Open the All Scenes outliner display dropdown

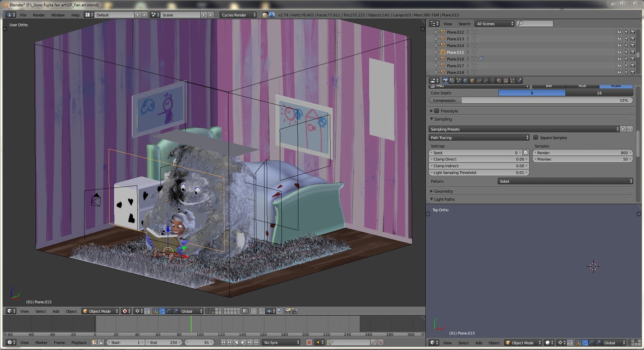pyautogui.click(x=495, y=24)
